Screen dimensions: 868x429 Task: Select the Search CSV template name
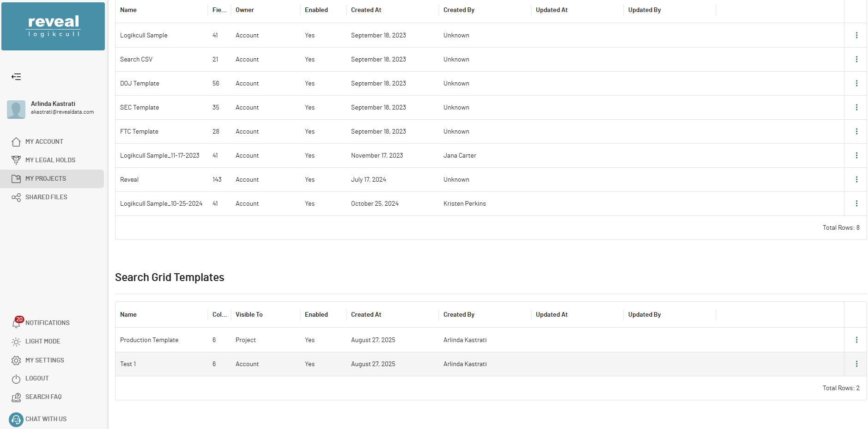(x=136, y=59)
